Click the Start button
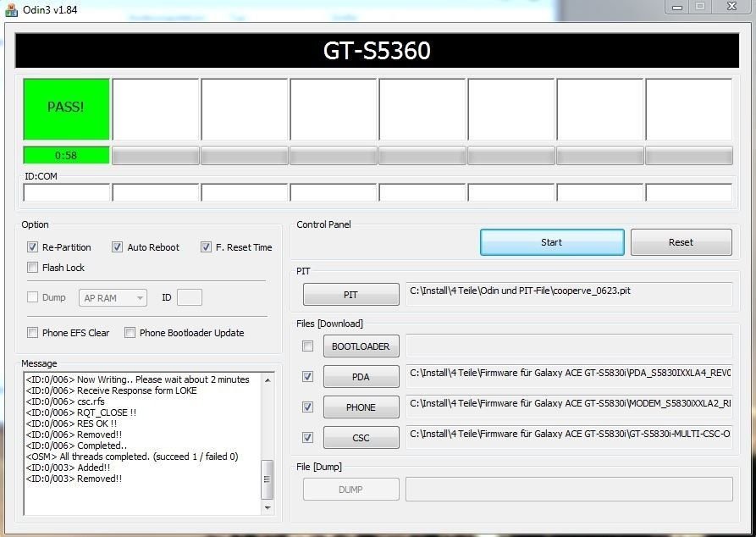756x537 pixels. click(552, 242)
